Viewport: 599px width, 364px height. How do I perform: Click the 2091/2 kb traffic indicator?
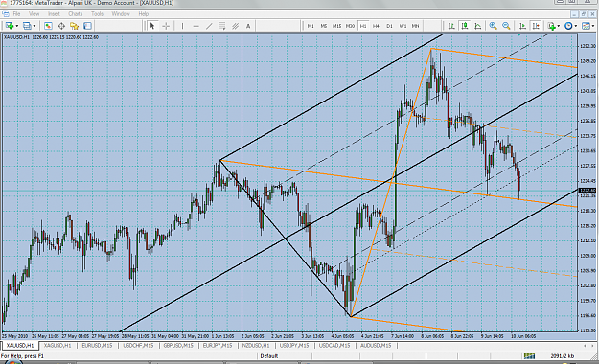coord(563,356)
